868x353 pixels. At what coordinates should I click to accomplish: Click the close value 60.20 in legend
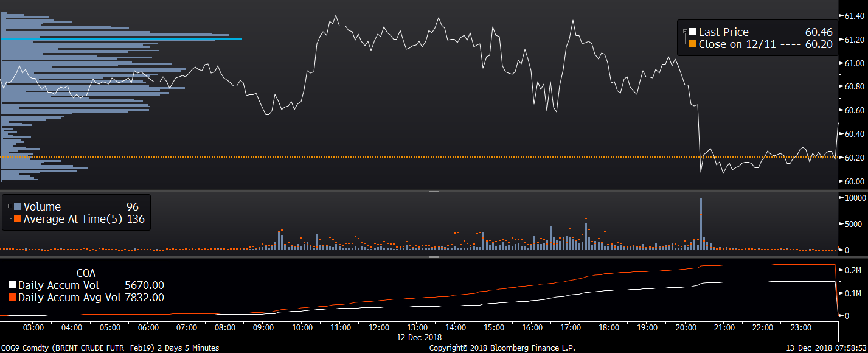coord(820,44)
